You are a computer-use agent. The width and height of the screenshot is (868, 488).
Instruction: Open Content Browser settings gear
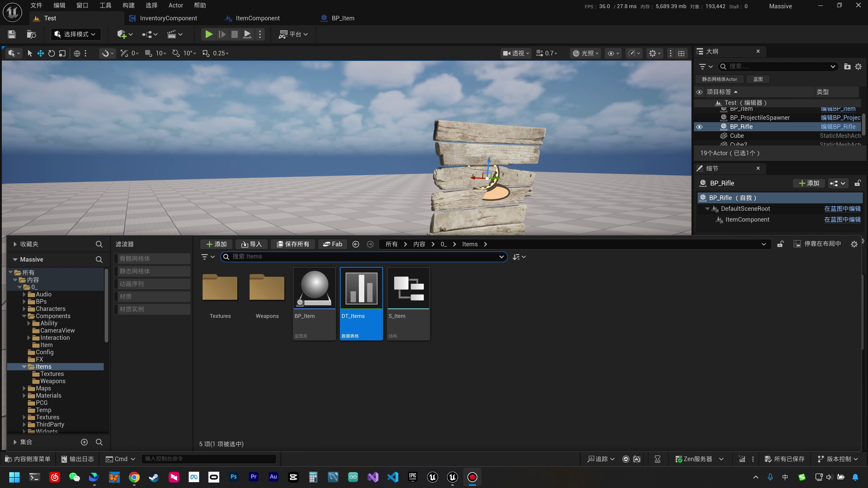coord(854,244)
